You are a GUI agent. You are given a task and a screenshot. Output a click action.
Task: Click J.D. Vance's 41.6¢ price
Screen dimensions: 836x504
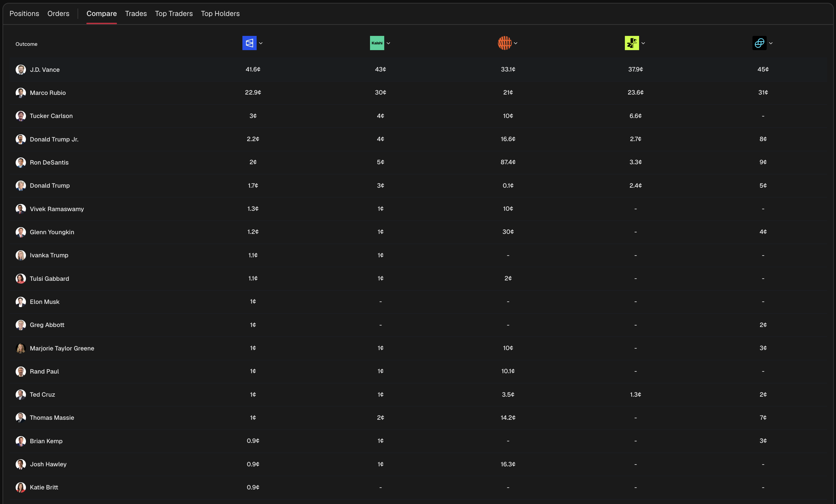pyautogui.click(x=253, y=69)
